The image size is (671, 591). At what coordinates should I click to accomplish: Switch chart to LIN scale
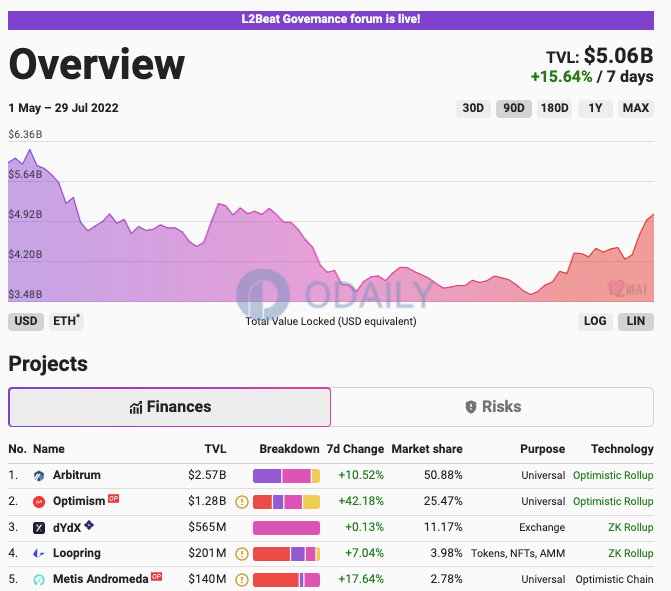click(x=636, y=321)
